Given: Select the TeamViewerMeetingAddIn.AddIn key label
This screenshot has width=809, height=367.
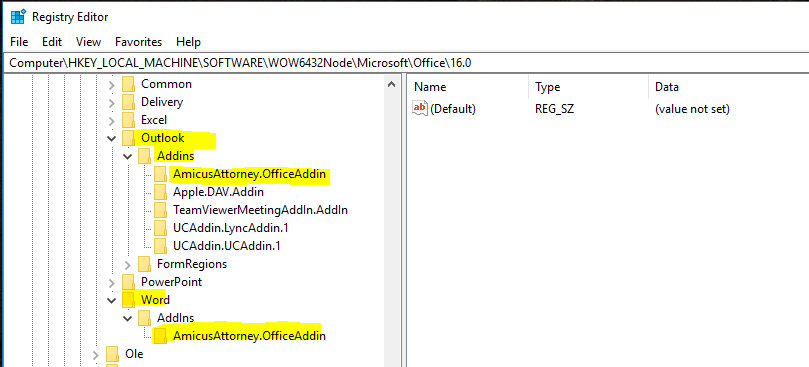Looking at the screenshot, I should coord(261,210).
